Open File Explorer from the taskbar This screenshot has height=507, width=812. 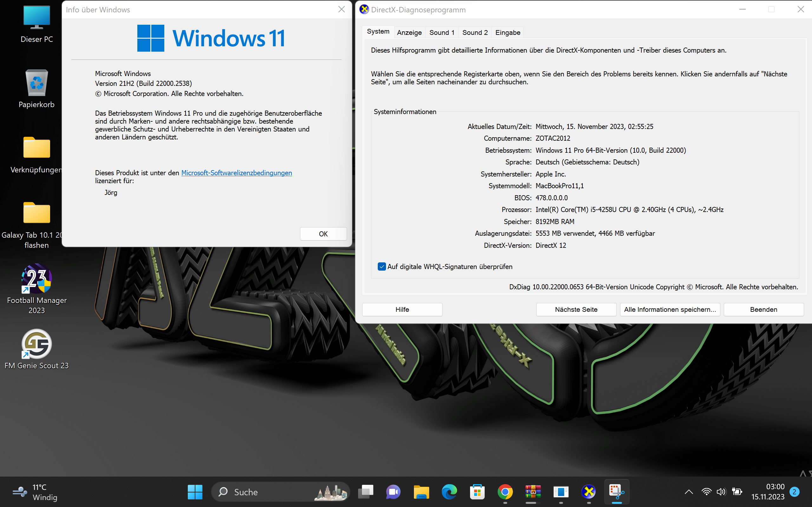(421, 491)
